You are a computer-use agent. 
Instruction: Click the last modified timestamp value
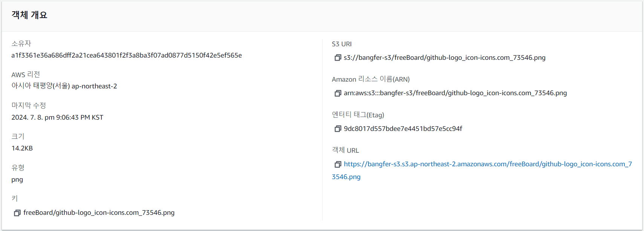[57, 117]
